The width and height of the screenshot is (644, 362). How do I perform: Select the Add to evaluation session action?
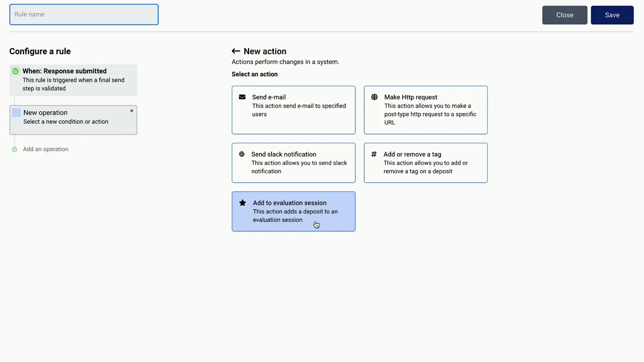click(293, 211)
